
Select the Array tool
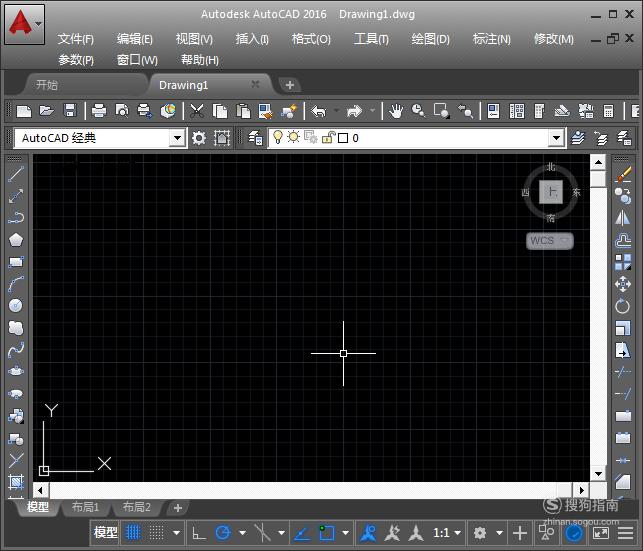coord(623,262)
